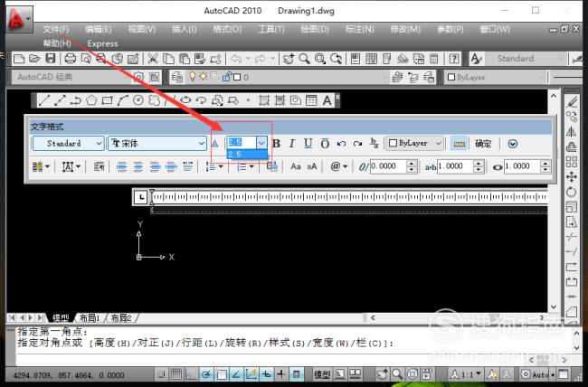Click the Pan realtime hand icon

(289, 59)
